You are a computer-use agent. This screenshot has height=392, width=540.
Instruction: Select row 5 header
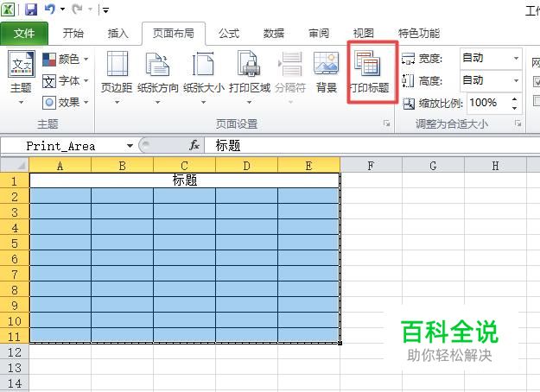pos(15,243)
